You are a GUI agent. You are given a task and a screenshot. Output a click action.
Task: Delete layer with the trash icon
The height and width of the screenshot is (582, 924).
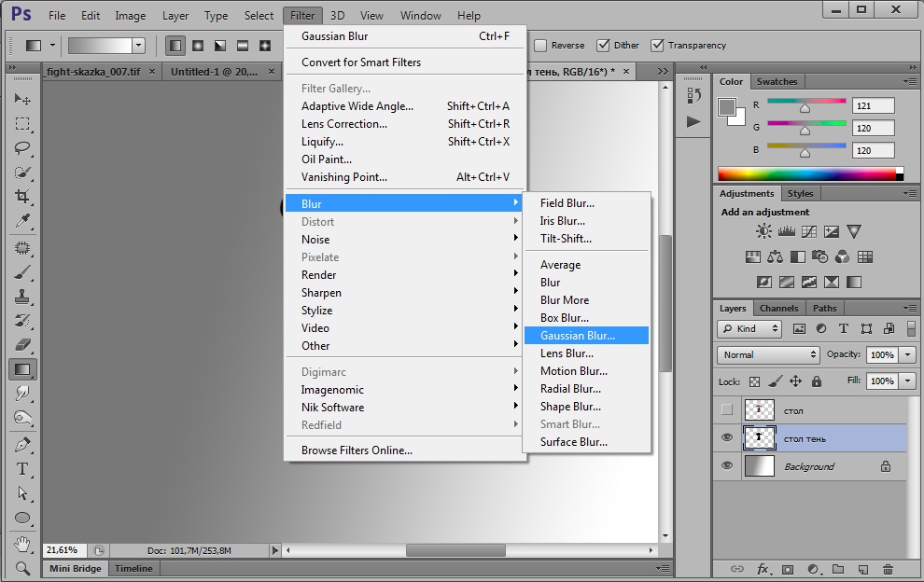[888, 569]
